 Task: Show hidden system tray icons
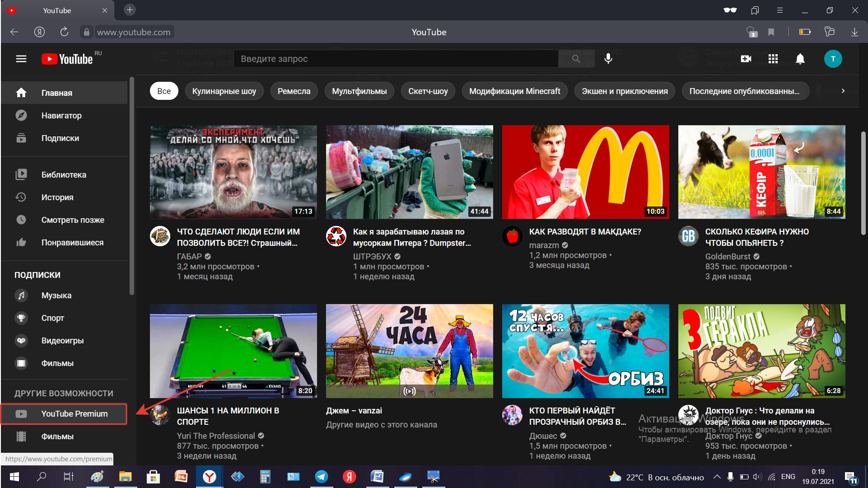tap(717, 477)
